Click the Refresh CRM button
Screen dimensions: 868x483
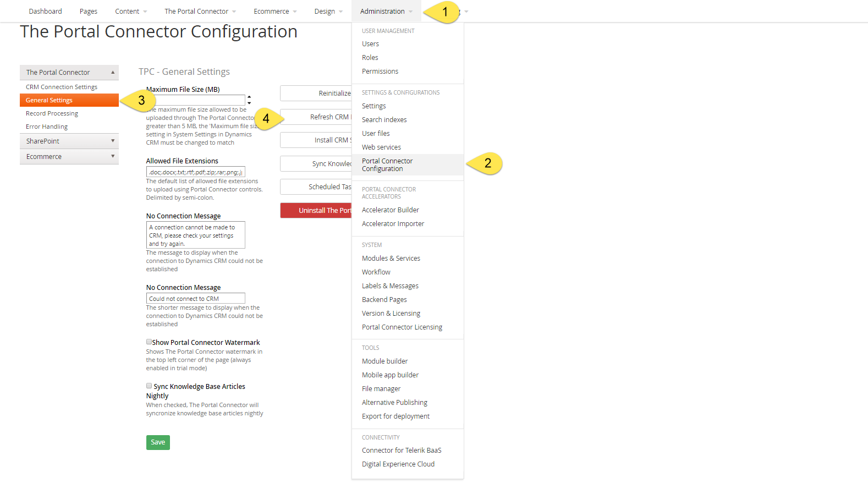tap(316, 117)
